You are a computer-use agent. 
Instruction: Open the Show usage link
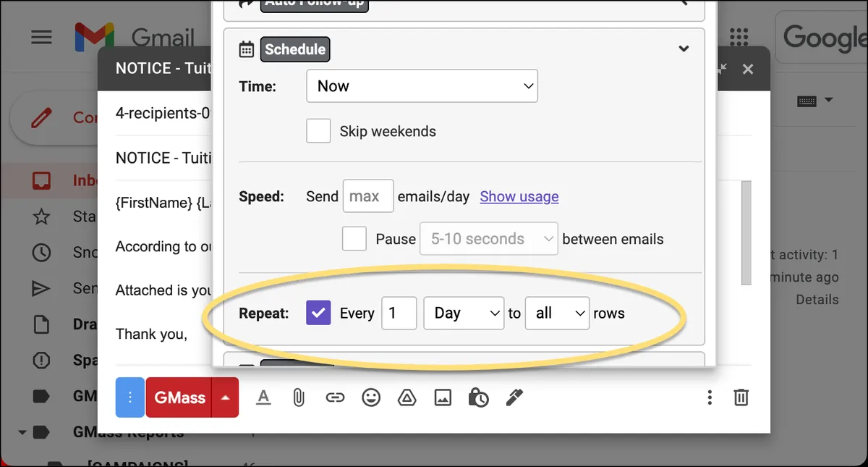click(x=519, y=196)
